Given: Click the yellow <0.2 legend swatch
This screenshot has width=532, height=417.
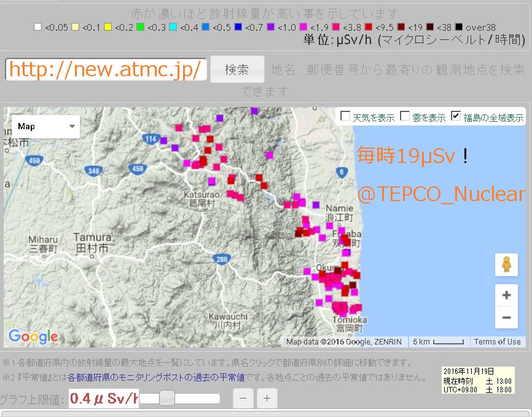Looking at the screenshot, I should click(108, 27).
